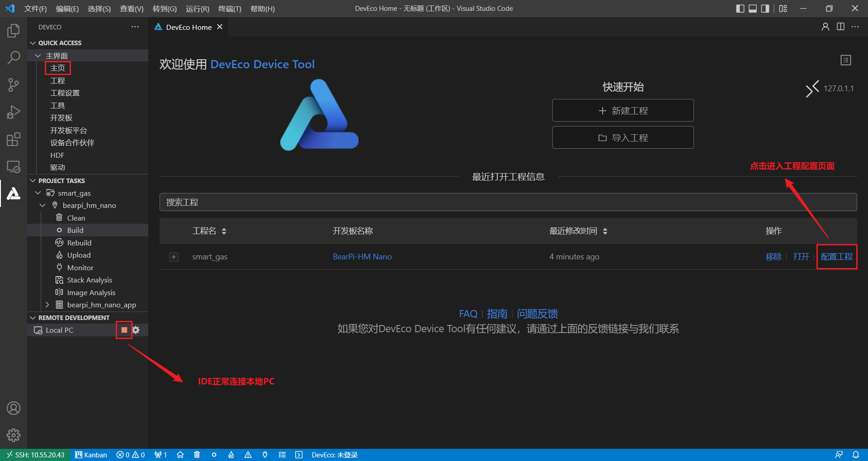Image resolution: width=868 pixels, height=461 pixels.
Task: Open the Extensions view
Action: (x=14, y=139)
